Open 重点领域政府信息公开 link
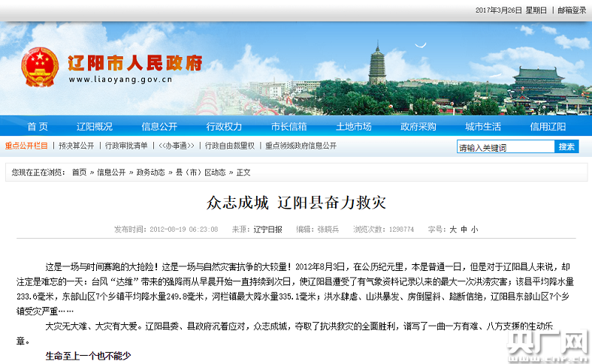 pyautogui.click(x=301, y=146)
